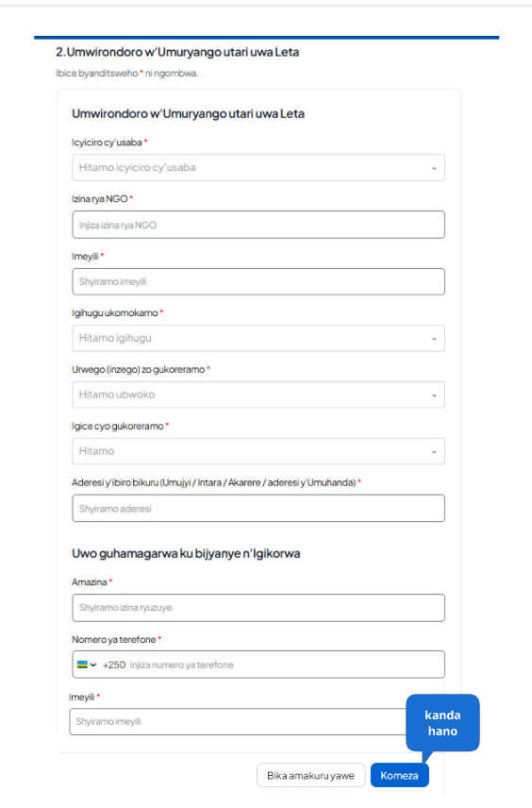532x808 pixels.
Task: Open the Igice cyo gukoreramo dropdown
Action: 258,451
